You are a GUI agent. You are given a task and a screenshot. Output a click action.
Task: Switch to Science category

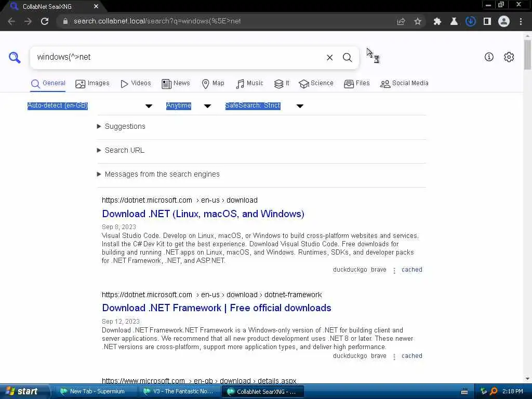pos(316,84)
